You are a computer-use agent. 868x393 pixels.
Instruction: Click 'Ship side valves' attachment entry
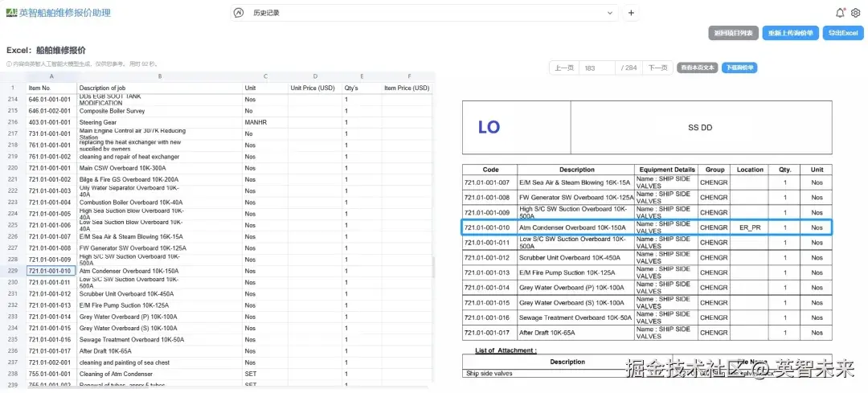point(489,374)
